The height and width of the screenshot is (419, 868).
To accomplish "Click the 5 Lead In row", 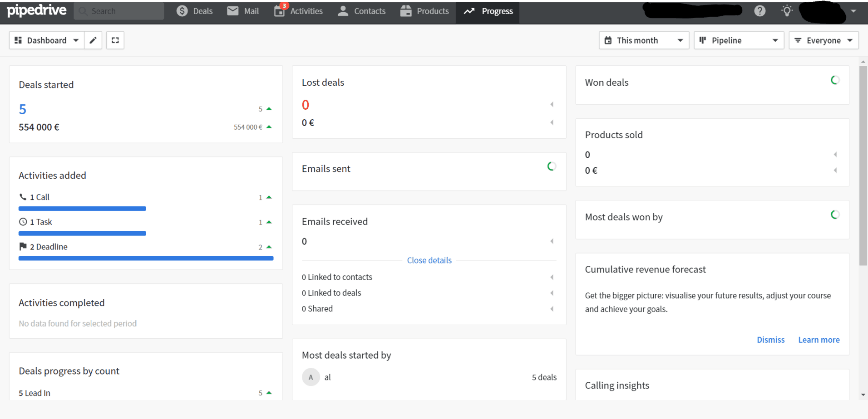I will [145, 393].
